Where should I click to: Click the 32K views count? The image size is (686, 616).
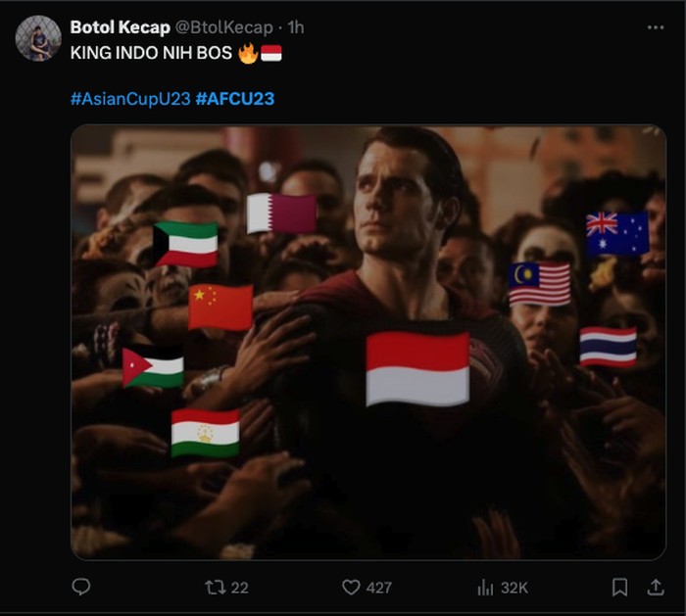pyautogui.click(x=514, y=588)
